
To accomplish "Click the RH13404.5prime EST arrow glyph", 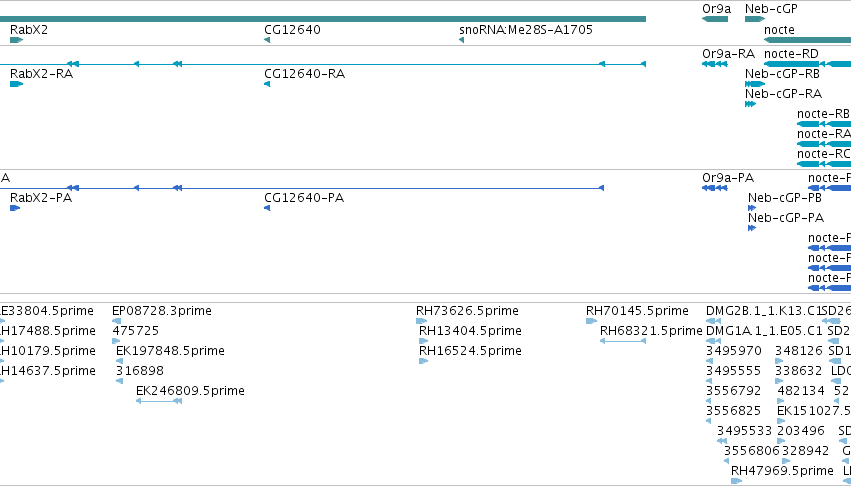I will click(423, 341).
